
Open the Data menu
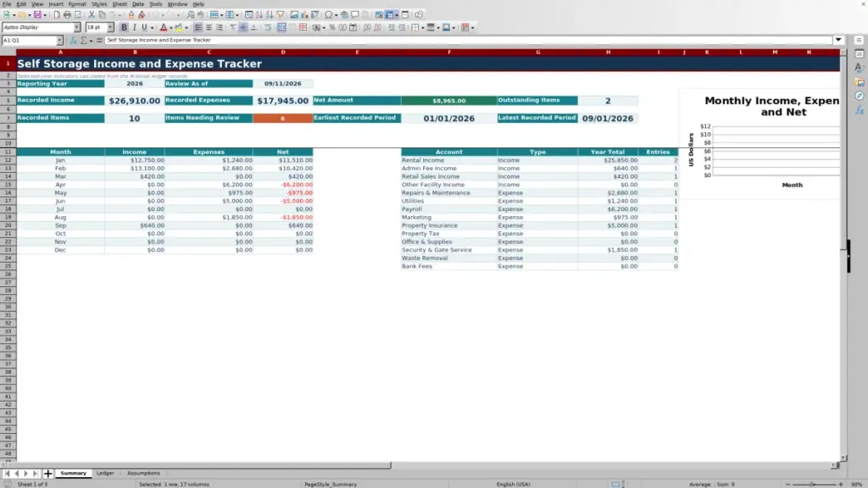tap(138, 4)
